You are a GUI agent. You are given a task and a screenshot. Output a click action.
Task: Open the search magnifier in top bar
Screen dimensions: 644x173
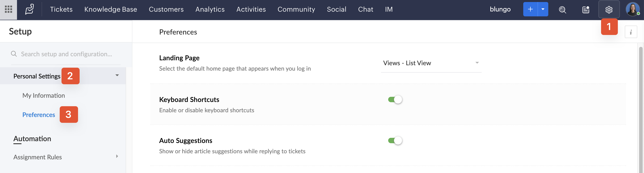click(x=562, y=9)
